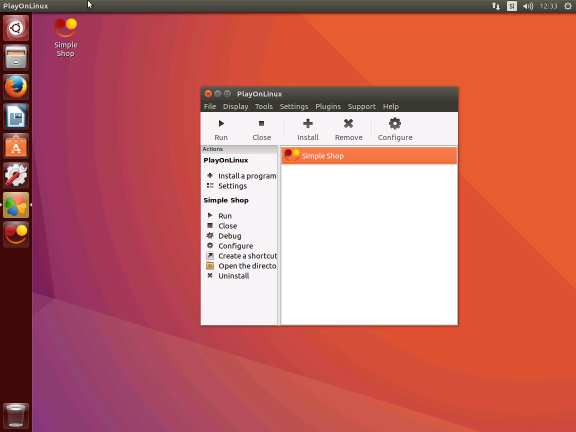Click the Install plus icon in toolbar
Viewport: 576px width, 432px height.
tap(308, 123)
